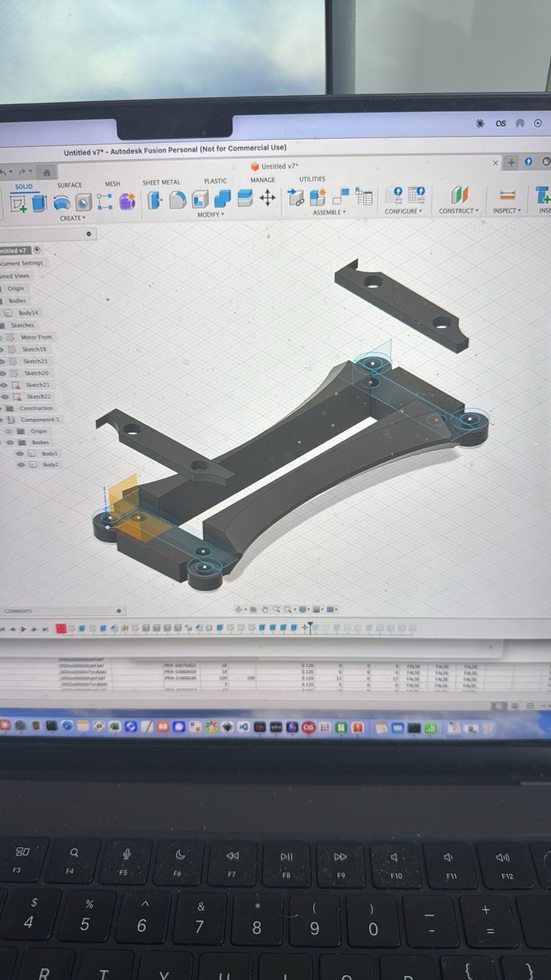The width and height of the screenshot is (551, 980).
Task: Select Body14 in the browser
Action: tap(28, 313)
